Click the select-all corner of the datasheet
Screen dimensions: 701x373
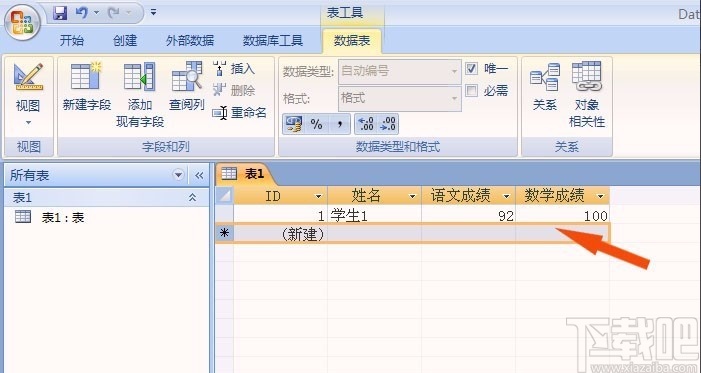click(224, 195)
